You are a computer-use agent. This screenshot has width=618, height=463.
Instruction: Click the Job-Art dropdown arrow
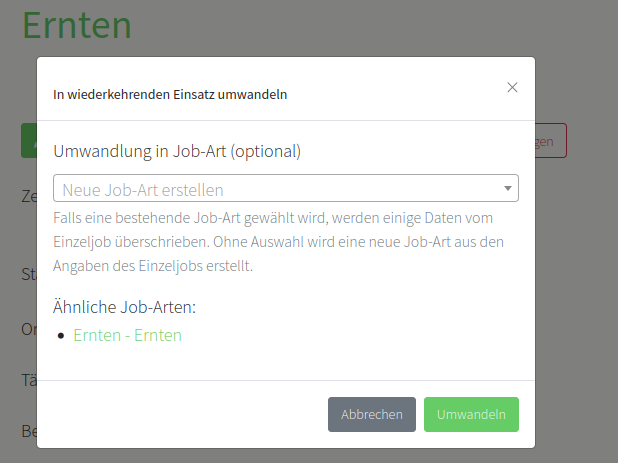point(508,188)
